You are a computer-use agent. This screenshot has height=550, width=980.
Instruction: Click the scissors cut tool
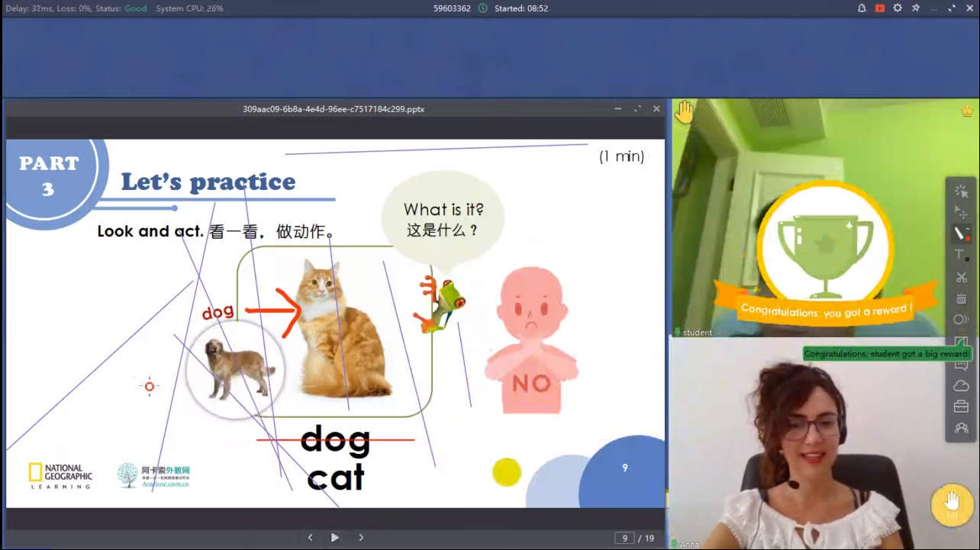coord(961,277)
